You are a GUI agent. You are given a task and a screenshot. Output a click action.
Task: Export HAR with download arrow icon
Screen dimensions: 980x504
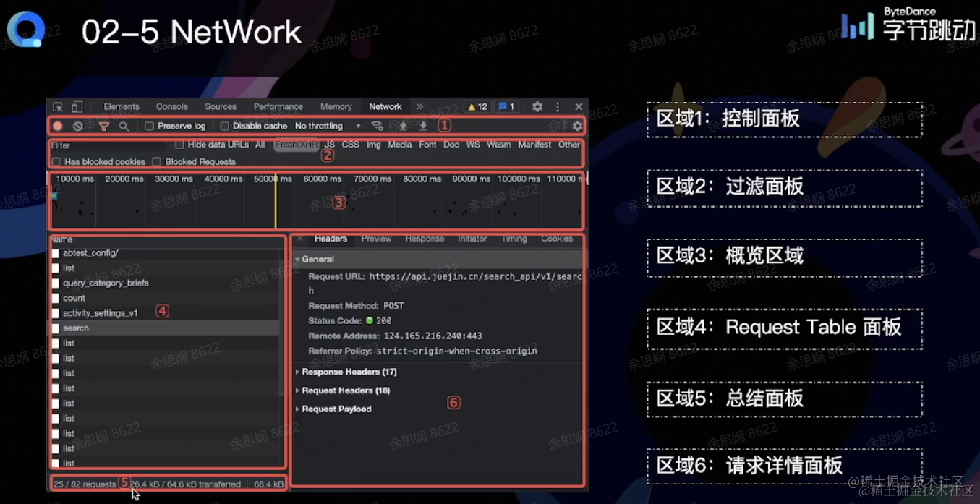(424, 126)
